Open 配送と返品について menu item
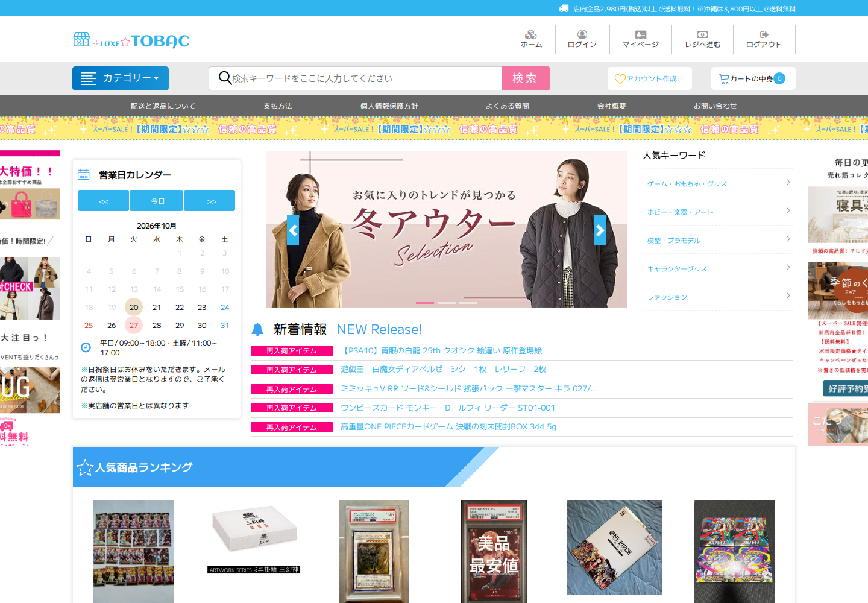This screenshot has width=868, height=603. point(163,106)
